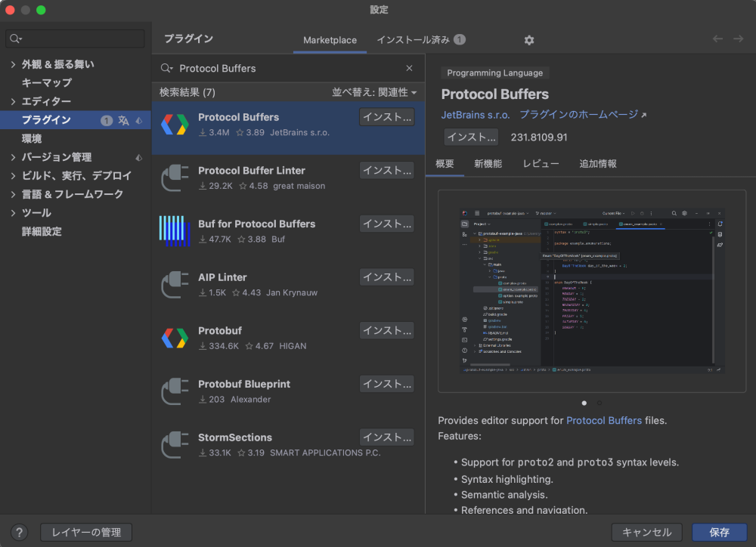
Task: Click the レイヤーの管理 button
Action: click(x=86, y=532)
